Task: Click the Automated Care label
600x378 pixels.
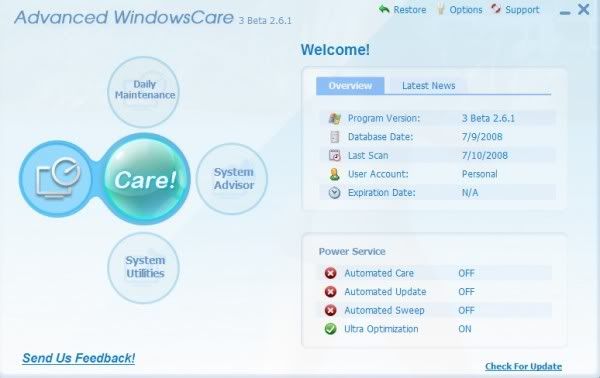Action: tap(379, 273)
